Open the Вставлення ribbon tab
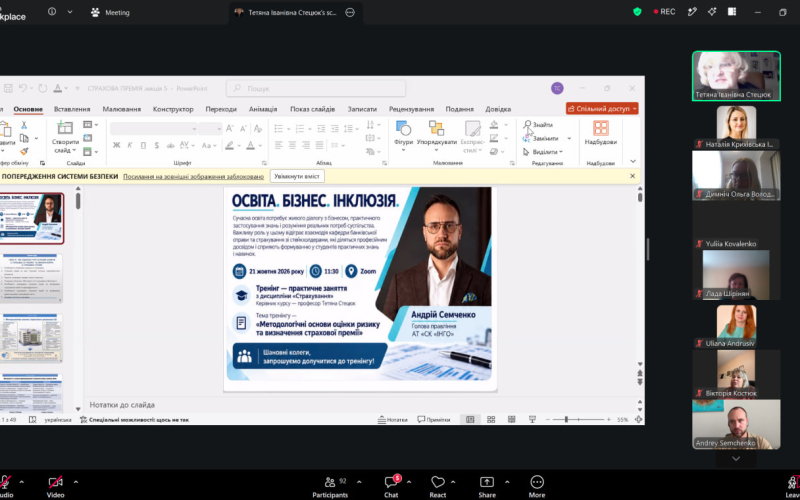The width and height of the screenshot is (800, 500). point(72,109)
